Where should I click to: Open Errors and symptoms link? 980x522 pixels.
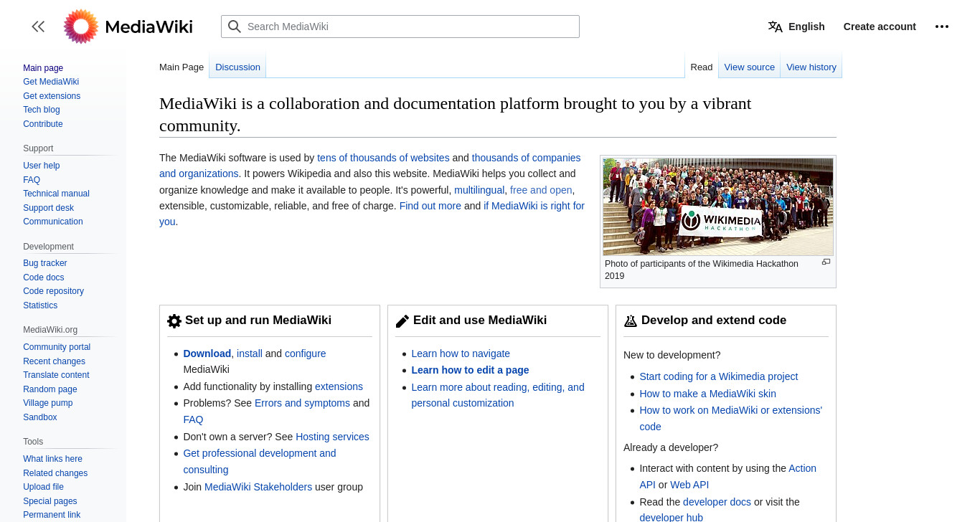(302, 403)
